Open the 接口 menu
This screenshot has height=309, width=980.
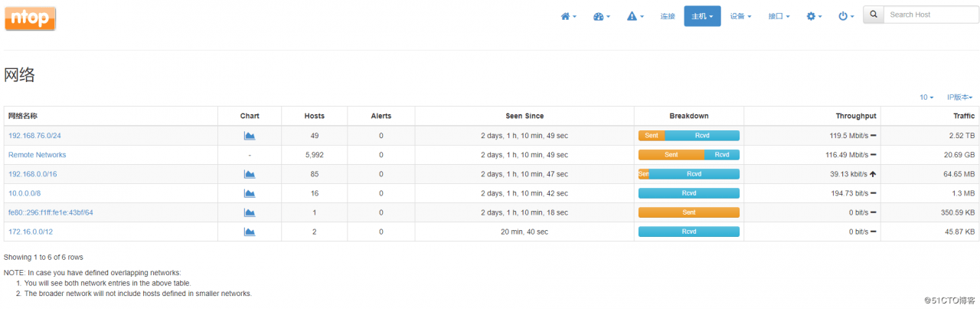coord(779,16)
